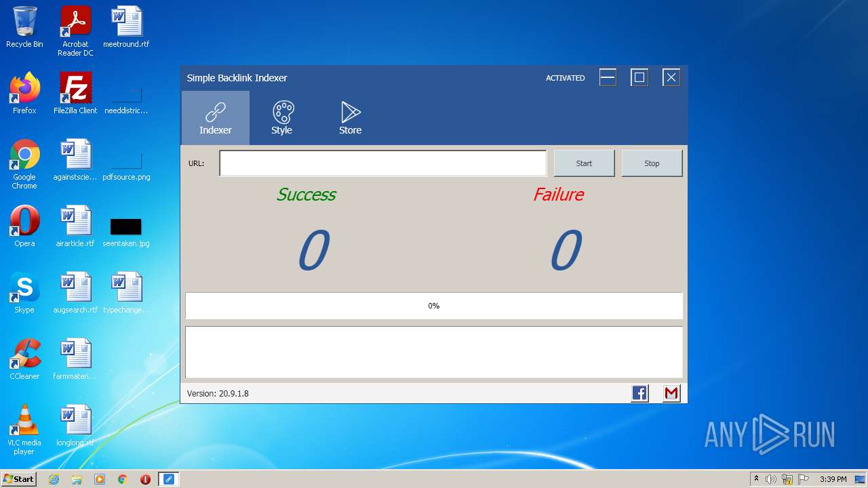Click the version 20.9.1.8 text
868x488 pixels.
coord(218,393)
